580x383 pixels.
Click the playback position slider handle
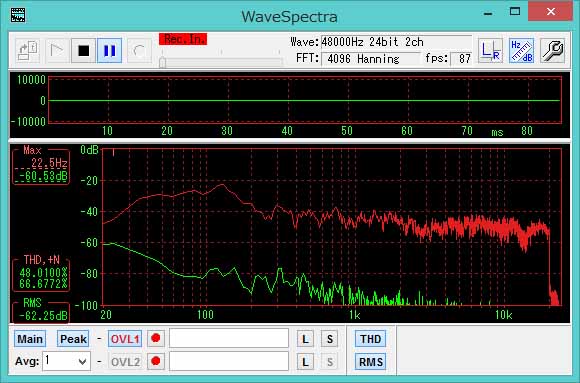point(162,63)
